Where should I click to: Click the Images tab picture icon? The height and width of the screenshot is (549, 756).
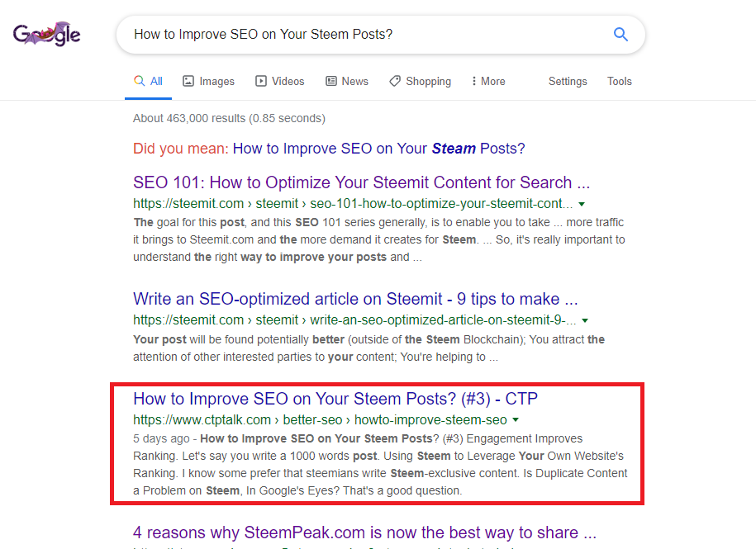(x=188, y=81)
